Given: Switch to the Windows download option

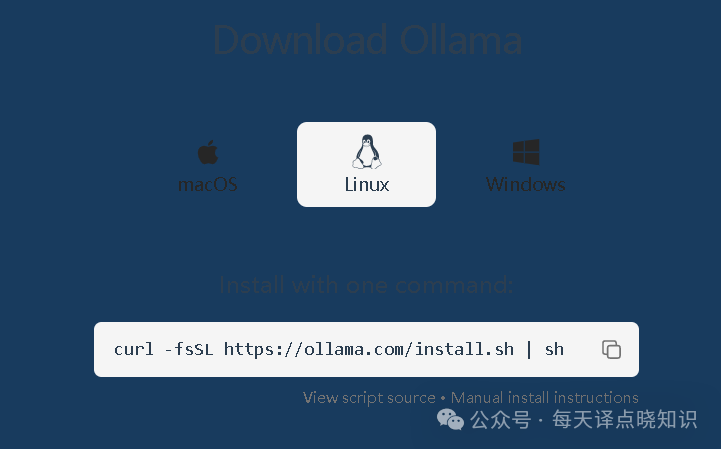Looking at the screenshot, I should point(526,165).
